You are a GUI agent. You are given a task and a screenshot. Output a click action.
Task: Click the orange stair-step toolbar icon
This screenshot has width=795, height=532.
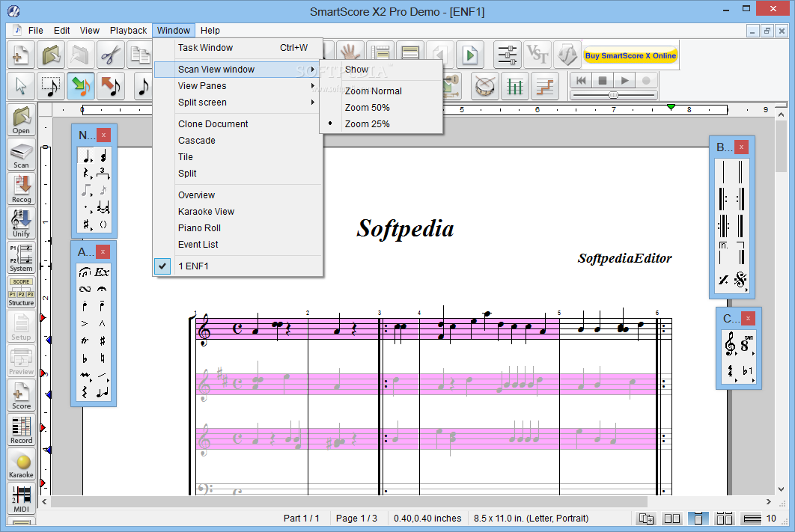click(x=544, y=85)
